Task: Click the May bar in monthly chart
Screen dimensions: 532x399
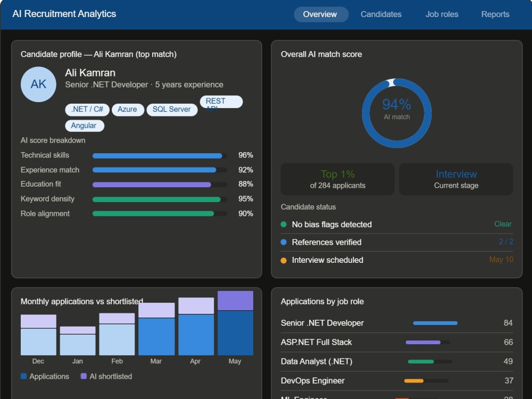Action: tap(235, 323)
